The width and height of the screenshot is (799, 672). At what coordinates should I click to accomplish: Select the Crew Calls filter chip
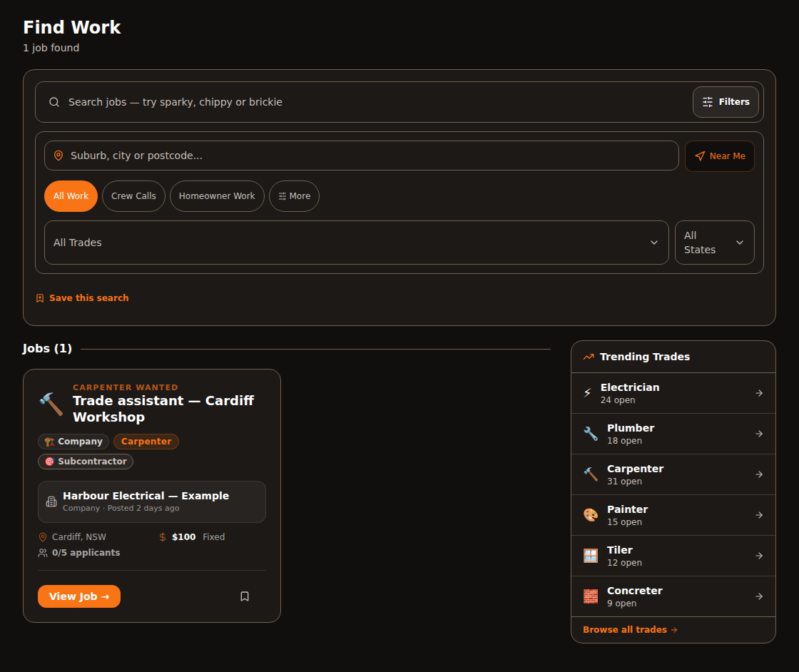[133, 196]
